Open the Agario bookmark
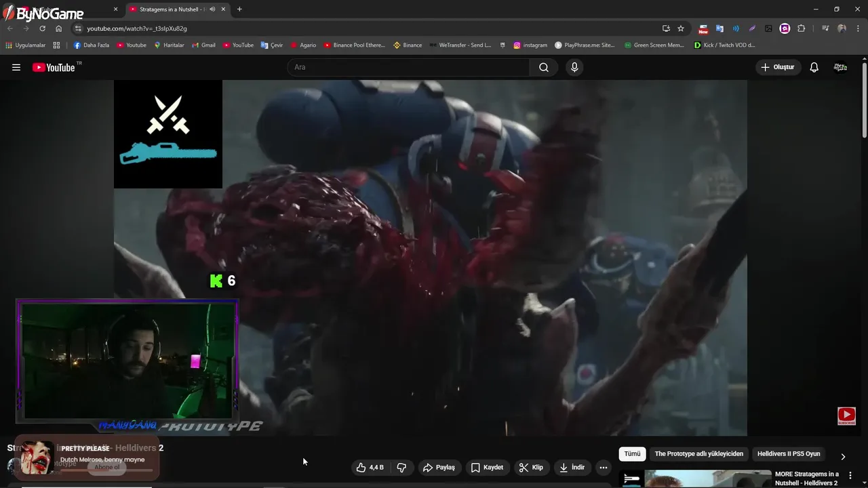 click(303, 45)
